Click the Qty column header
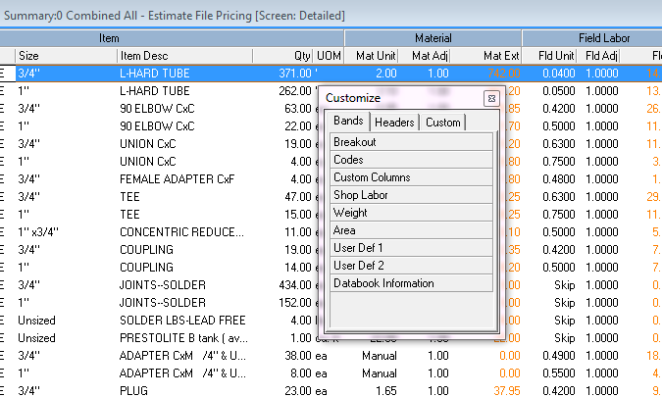The image size is (662, 397). (x=283, y=56)
